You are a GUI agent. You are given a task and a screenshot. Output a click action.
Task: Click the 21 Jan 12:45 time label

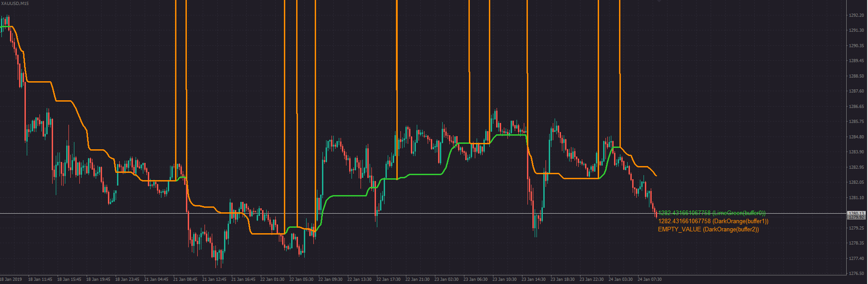(214, 279)
